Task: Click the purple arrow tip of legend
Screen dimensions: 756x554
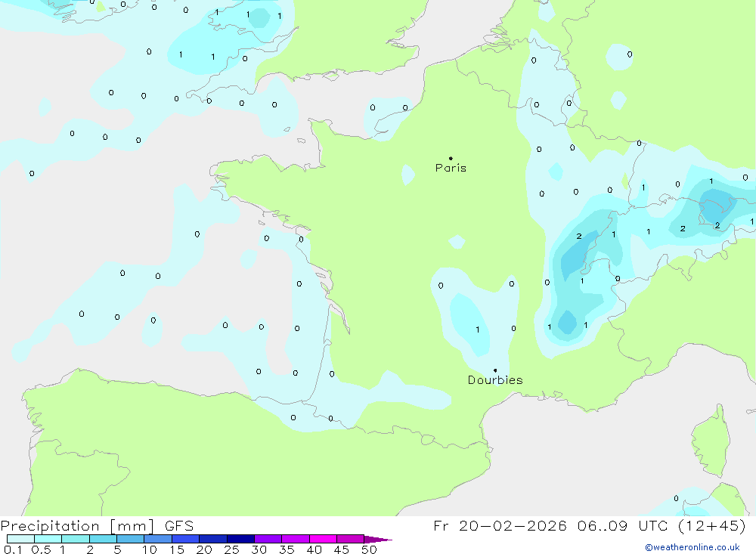Action: [x=379, y=540]
